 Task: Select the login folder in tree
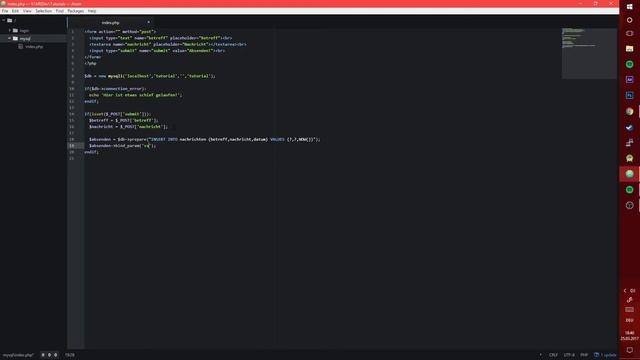(24, 31)
